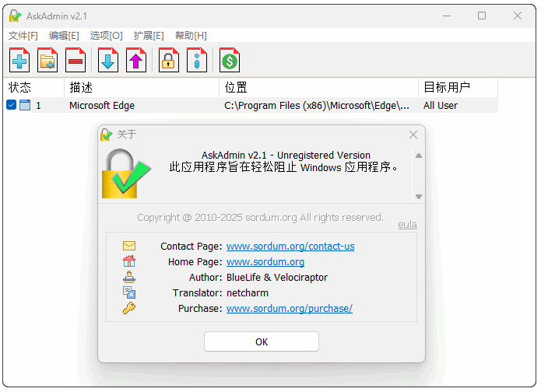Click OK in the About dialog
This screenshot has height=392, width=541.
coord(262,341)
